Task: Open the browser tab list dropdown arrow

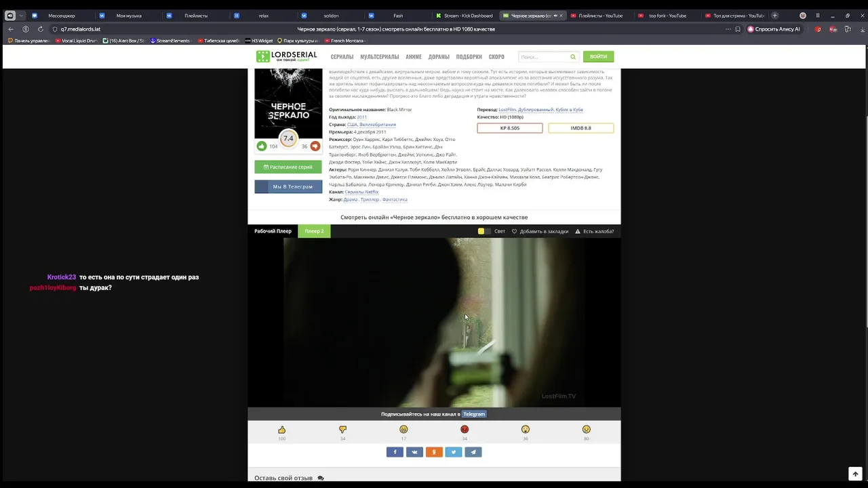Action: (22, 16)
